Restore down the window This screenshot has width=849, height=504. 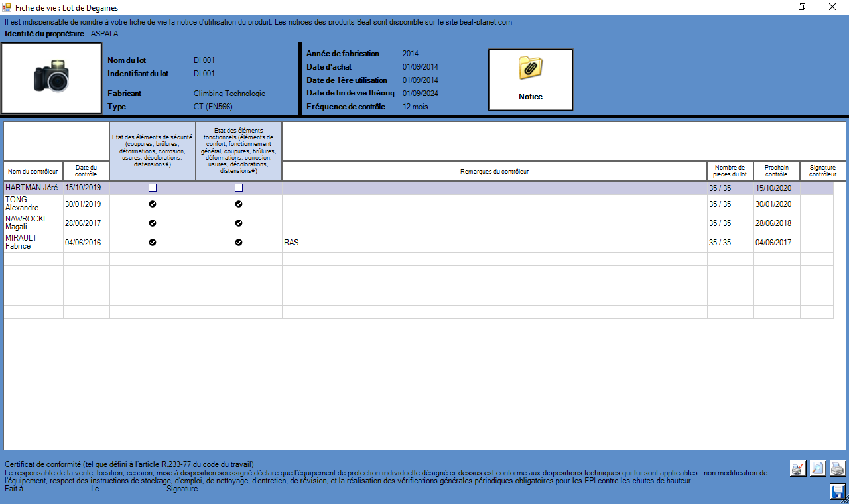(x=802, y=7)
